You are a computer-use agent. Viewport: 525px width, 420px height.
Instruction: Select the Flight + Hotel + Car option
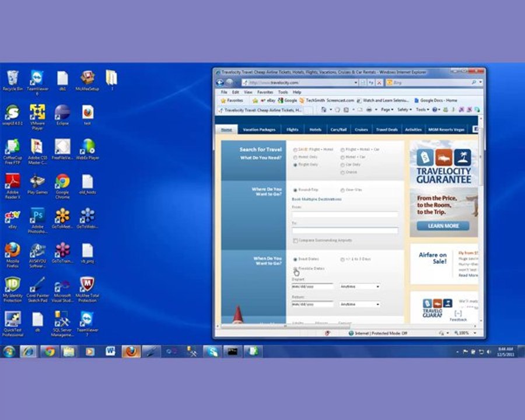pyautogui.click(x=342, y=150)
